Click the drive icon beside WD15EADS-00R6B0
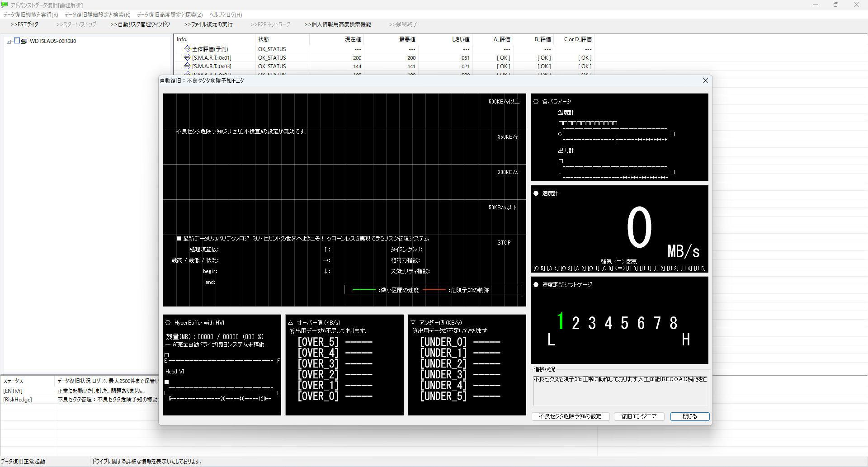Viewport: 868px width, 467px height. click(24, 41)
